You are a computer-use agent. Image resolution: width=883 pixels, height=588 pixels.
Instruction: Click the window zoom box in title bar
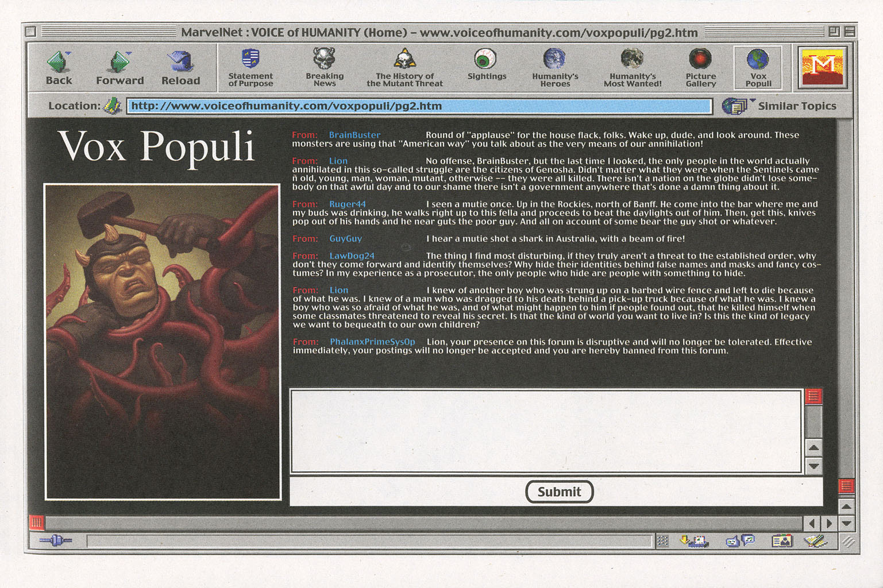tap(834, 32)
